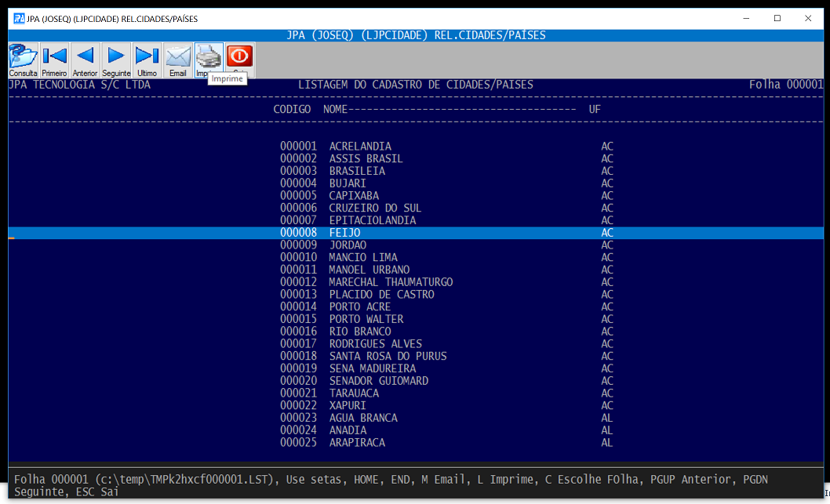
Task: Select row 000015 PORTO WALTER
Action: point(416,319)
